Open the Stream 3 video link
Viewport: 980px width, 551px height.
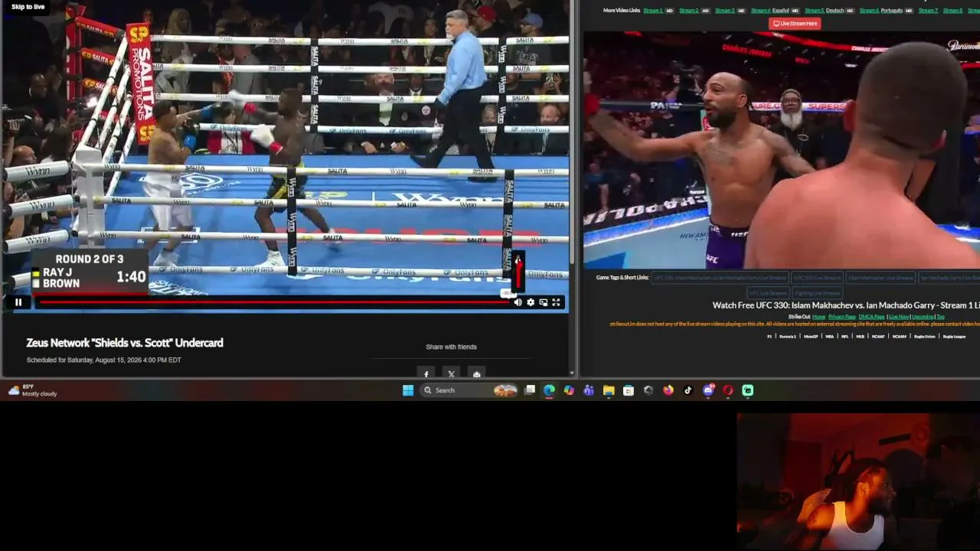pos(724,11)
